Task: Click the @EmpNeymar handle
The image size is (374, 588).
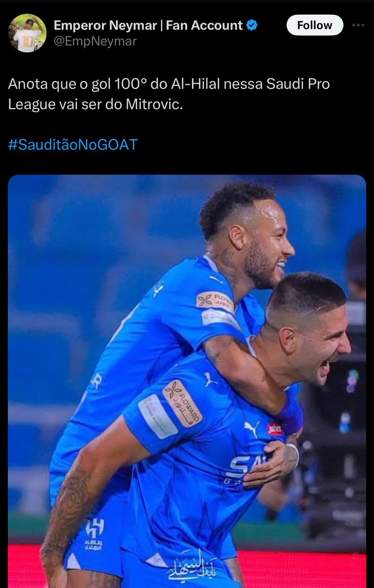Action: coord(95,42)
